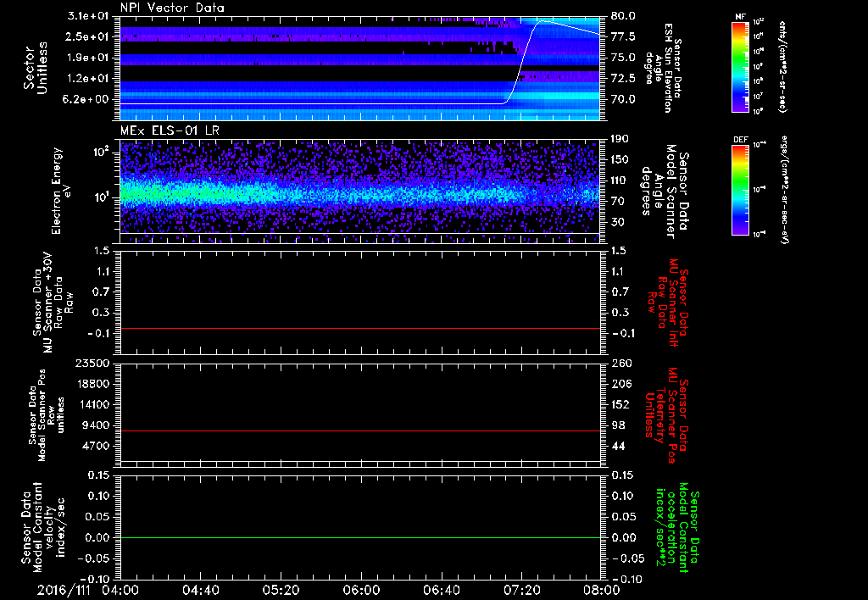
Task: Click the NF units label beside the color bar
Action: click(x=782, y=66)
